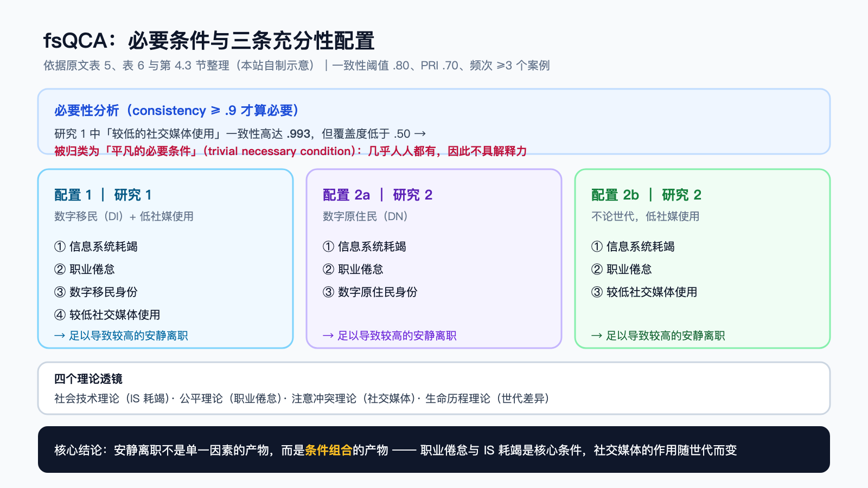The width and height of the screenshot is (868, 488).
Task: Click '→ 足以导致较高的安静离职' in 配置 1 card
Action: point(121,336)
